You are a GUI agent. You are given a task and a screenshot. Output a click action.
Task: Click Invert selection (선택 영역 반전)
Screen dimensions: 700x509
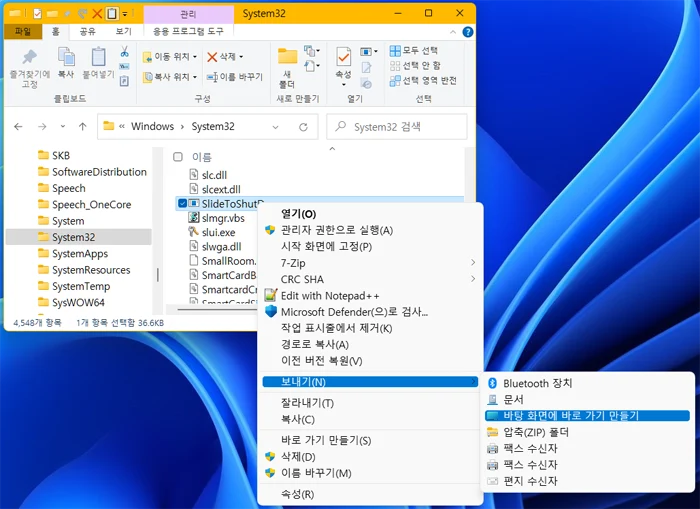(423, 81)
